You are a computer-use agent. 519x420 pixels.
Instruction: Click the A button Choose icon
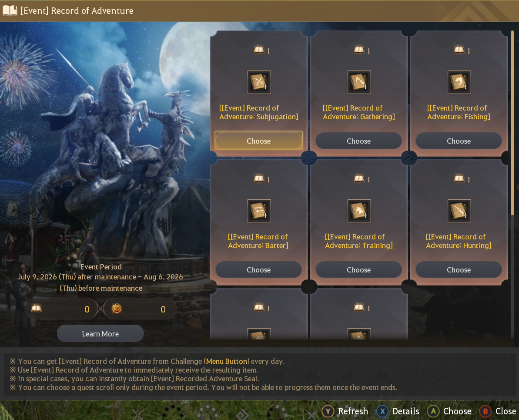(x=433, y=411)
